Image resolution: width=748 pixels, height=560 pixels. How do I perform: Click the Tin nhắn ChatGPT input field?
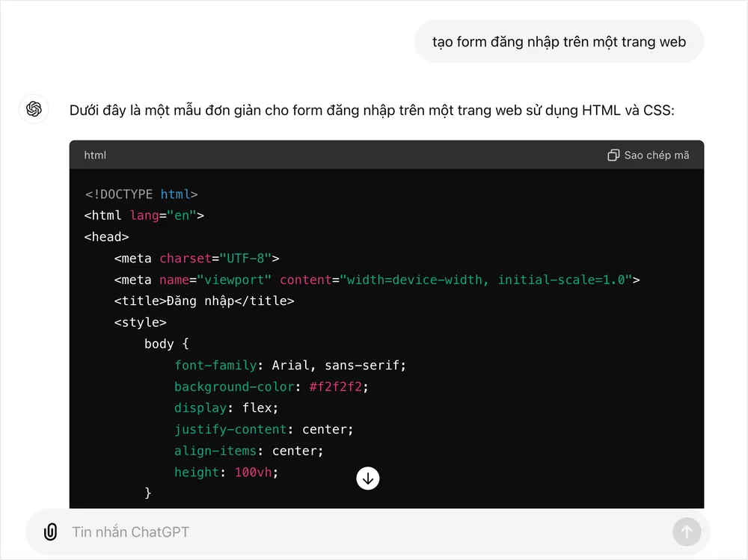click(367, 532)
